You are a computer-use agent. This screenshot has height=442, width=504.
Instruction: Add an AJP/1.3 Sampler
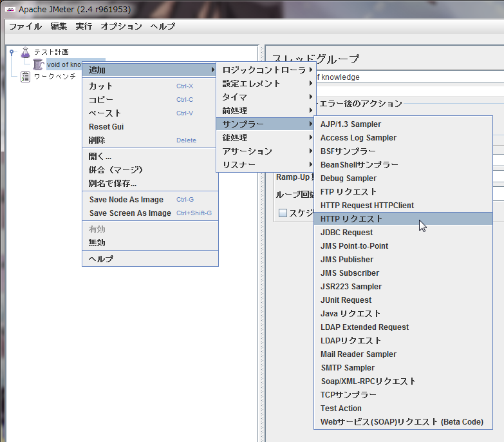click(403, 124)
